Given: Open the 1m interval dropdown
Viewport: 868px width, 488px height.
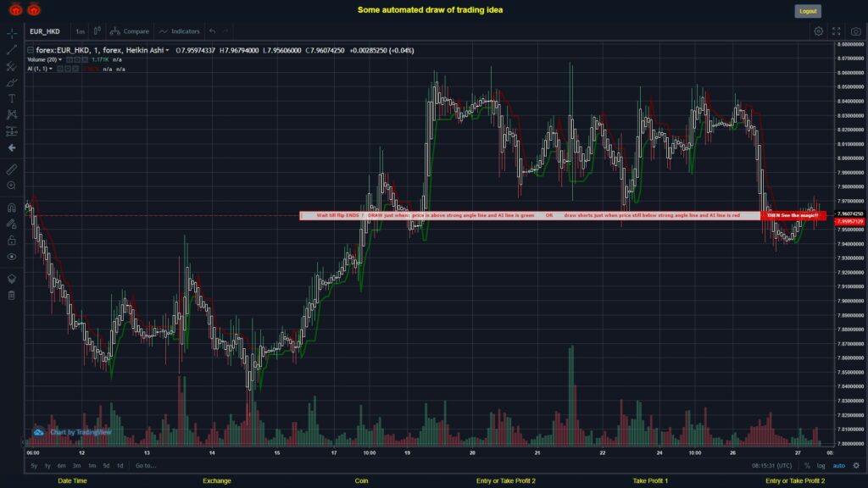Looking at the screenshot, I should [x=80, y=31].
